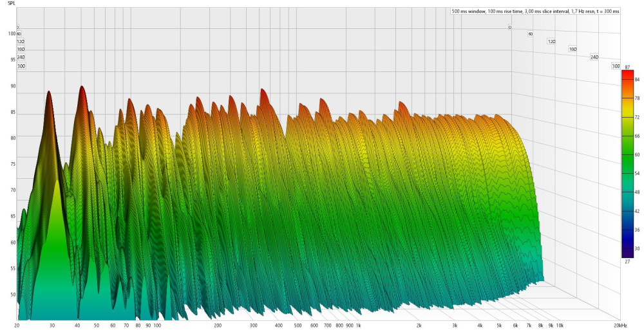Image resolution: width=644 pixels, height=330 pixels.
Task: Click the red peak tip near 40 Hz
Action: tap(82, 89)
